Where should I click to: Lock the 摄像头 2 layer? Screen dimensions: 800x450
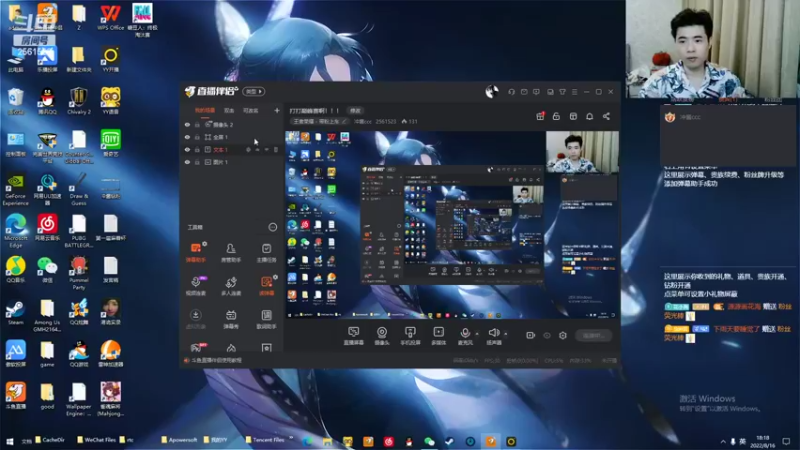(x=197, y=124)
